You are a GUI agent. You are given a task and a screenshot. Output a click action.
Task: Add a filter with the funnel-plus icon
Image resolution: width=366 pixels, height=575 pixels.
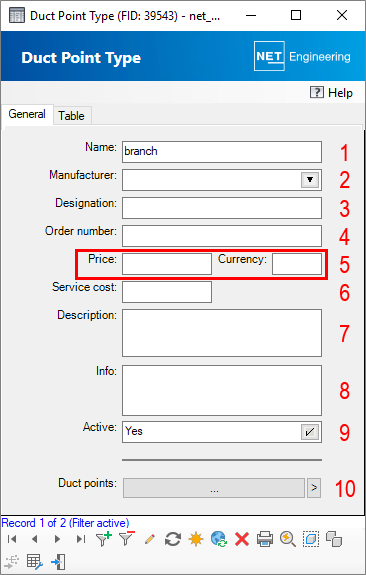tap(104, 539)
